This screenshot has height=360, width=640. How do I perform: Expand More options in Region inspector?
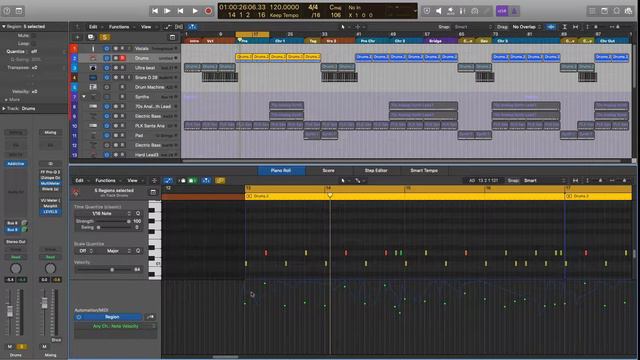tap(12, 100)
